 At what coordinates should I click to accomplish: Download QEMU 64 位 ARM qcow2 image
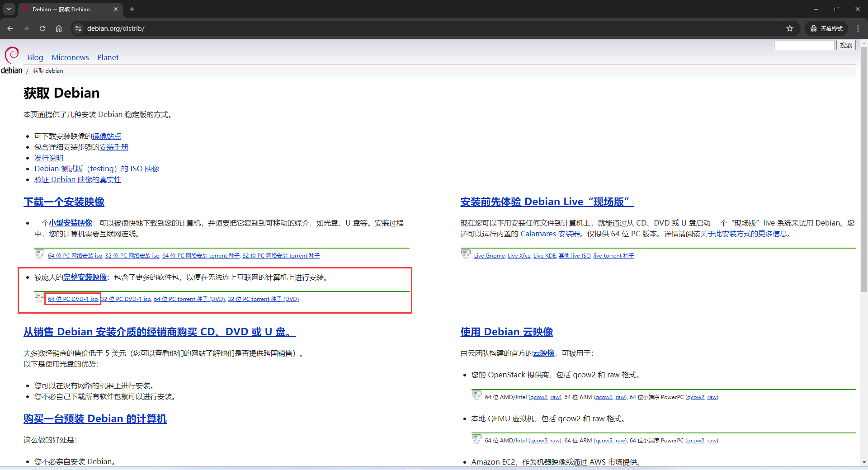pos(604,441)
